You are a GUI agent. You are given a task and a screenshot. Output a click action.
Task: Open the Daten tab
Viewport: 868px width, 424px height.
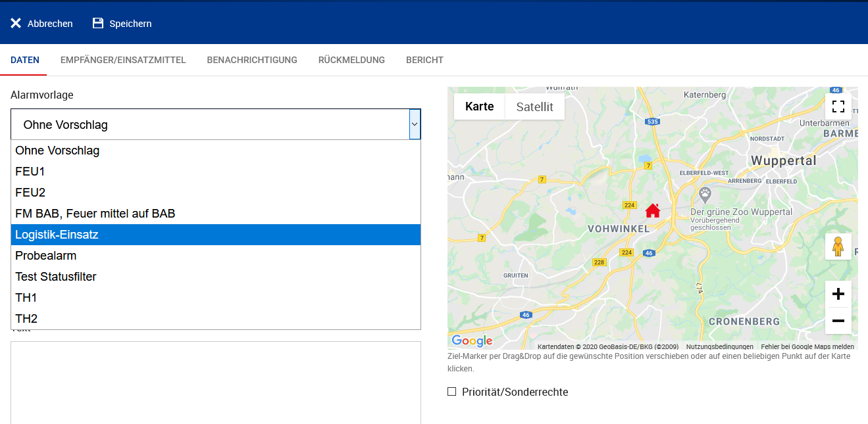click(25, 60)
